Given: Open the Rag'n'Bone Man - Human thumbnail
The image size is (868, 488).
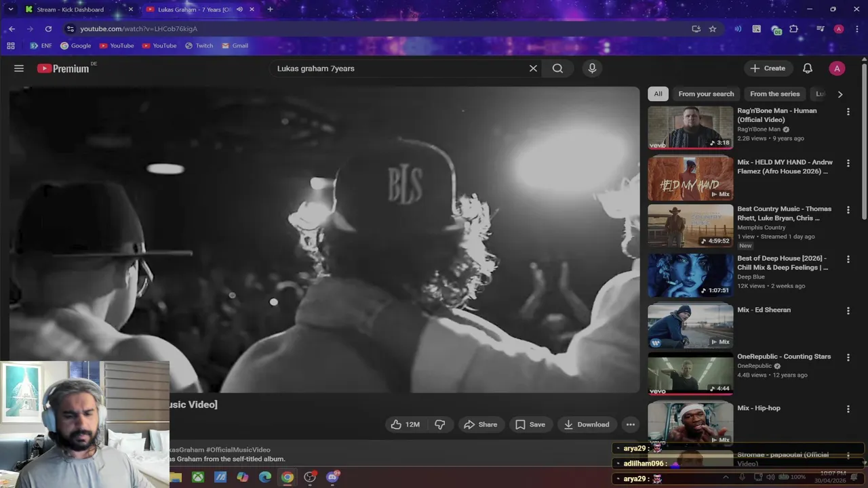Looking at the screenshot, I should [690, 127].
